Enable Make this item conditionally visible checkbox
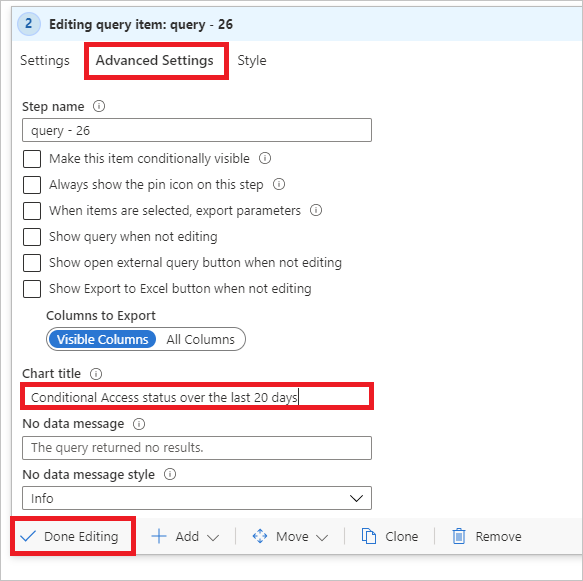Image resolution: width=583 pixels, height=581 pixels. 32,159
